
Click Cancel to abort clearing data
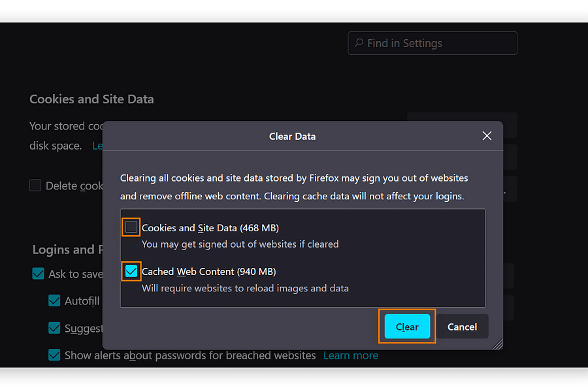pos(462,327)
